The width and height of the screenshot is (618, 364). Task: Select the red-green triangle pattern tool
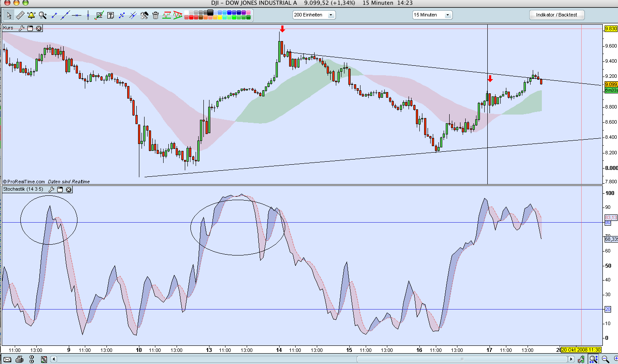point(177,16)
